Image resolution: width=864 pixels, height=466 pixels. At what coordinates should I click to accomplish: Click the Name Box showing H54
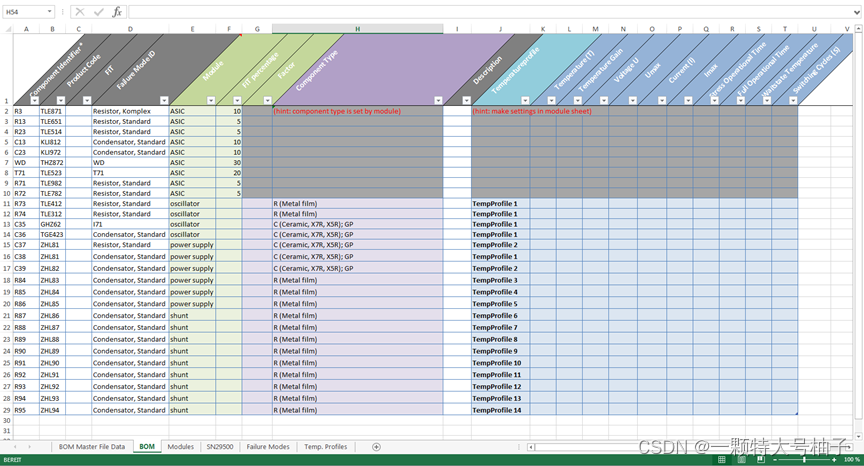click(24, 12)
